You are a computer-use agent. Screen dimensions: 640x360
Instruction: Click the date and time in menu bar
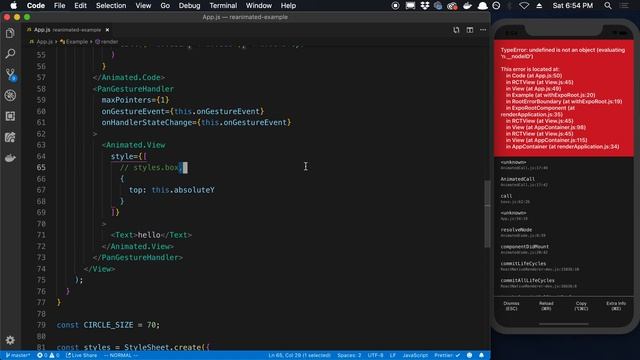573,6
